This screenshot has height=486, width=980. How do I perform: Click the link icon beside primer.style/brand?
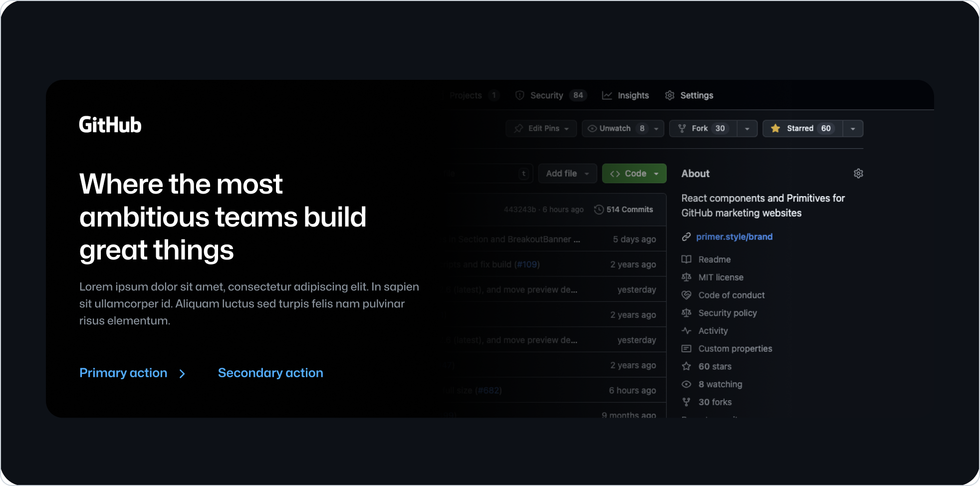point(687,237)
